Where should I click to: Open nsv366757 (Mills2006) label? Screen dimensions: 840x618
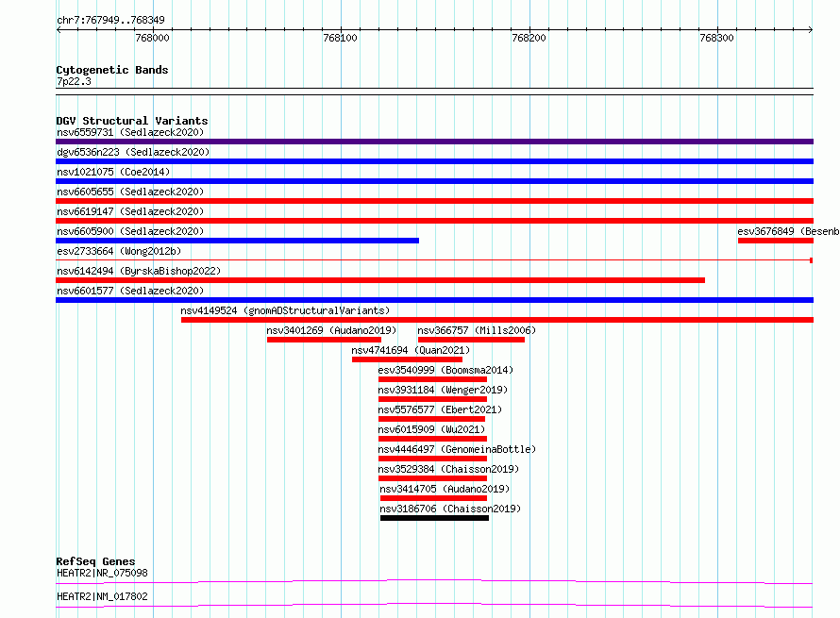[x=477, y=330]
